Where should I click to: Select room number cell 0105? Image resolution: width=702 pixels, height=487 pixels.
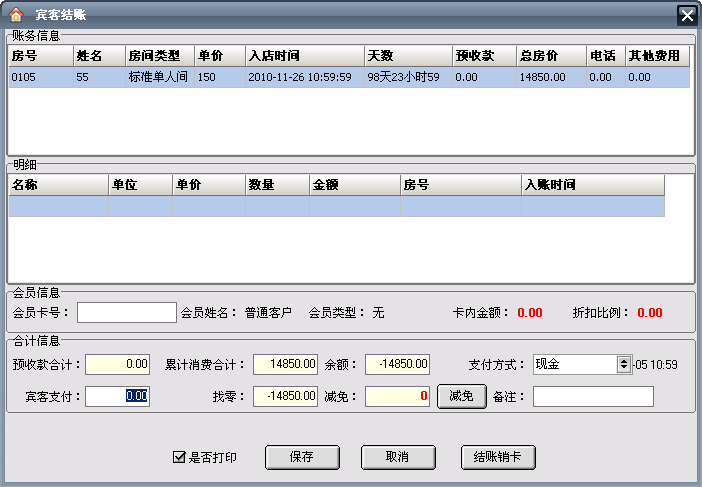pyautogui.click(x=41, y=77)
